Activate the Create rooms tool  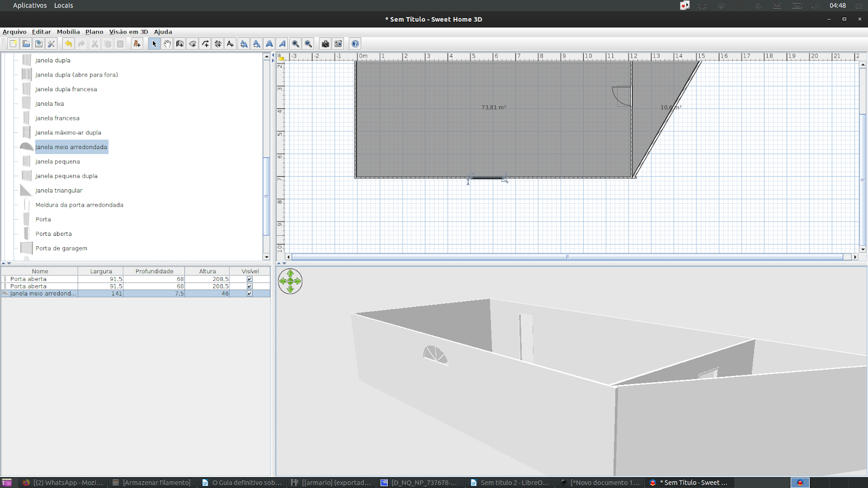click(x=193, y=43)
